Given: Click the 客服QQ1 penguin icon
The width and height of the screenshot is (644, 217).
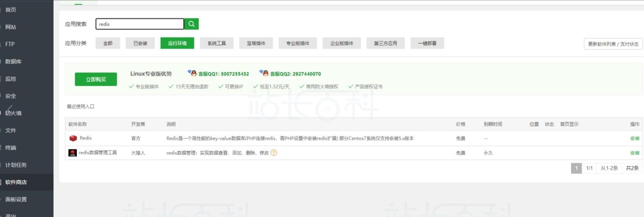Looking at the screenshot, I should click(x=192, y=74).
